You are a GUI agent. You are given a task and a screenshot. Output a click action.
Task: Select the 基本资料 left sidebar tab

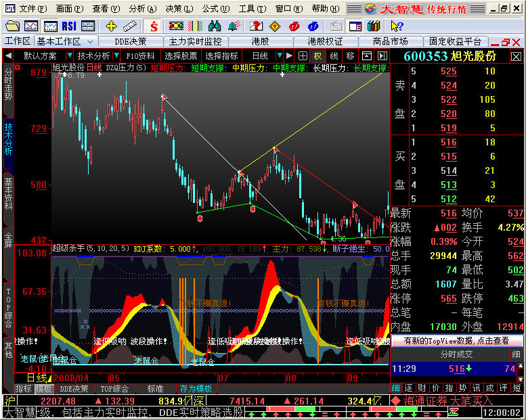8,193
